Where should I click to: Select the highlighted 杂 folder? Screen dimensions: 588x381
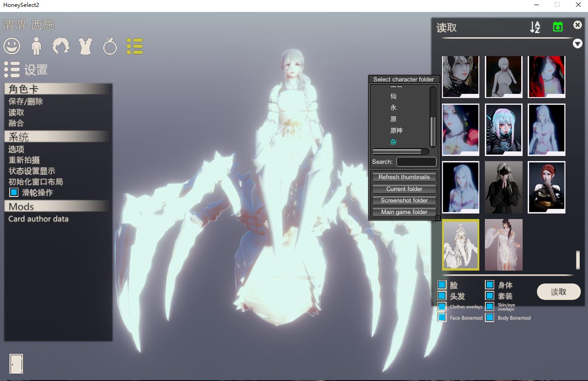(393, 142)
